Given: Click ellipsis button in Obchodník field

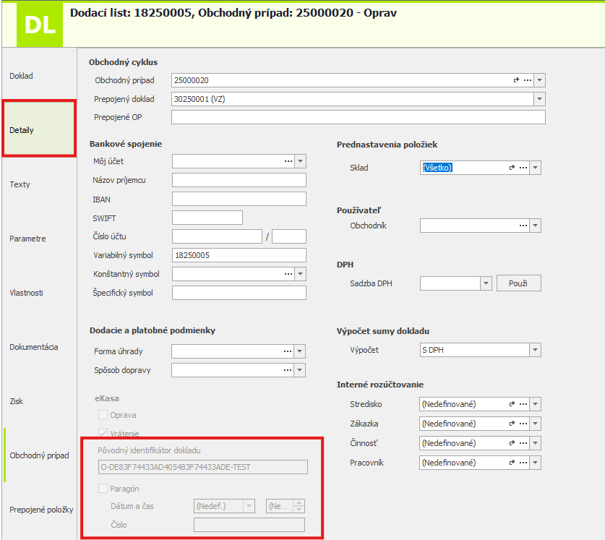Looking at the screenshot, I should point(523,226).
